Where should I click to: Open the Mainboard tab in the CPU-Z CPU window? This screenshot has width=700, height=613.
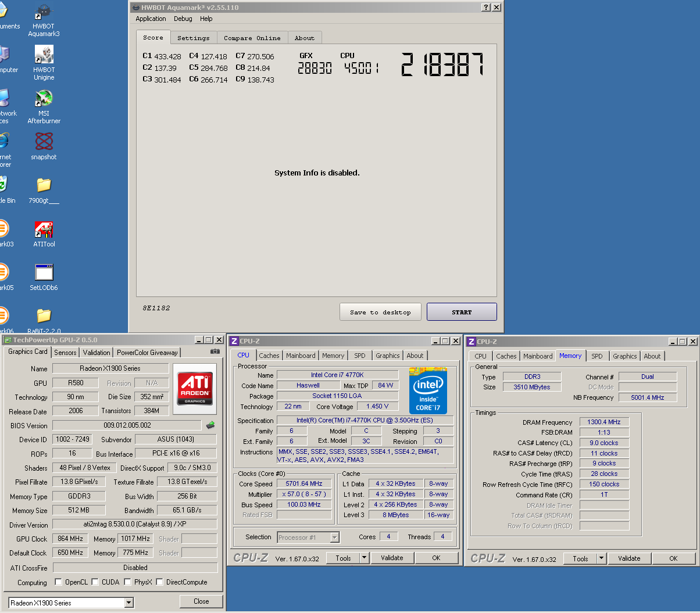tap(301, 356)
